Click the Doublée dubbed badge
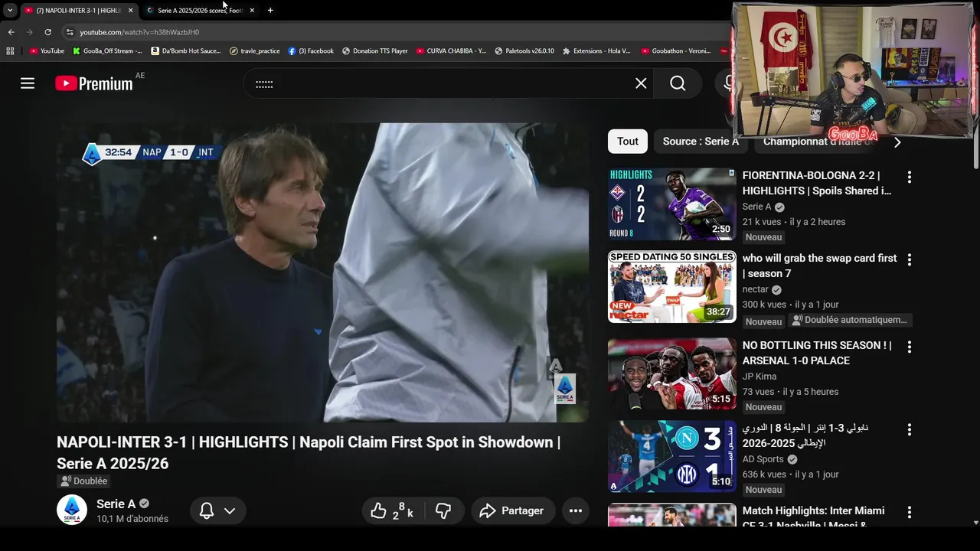 point(83,481)
